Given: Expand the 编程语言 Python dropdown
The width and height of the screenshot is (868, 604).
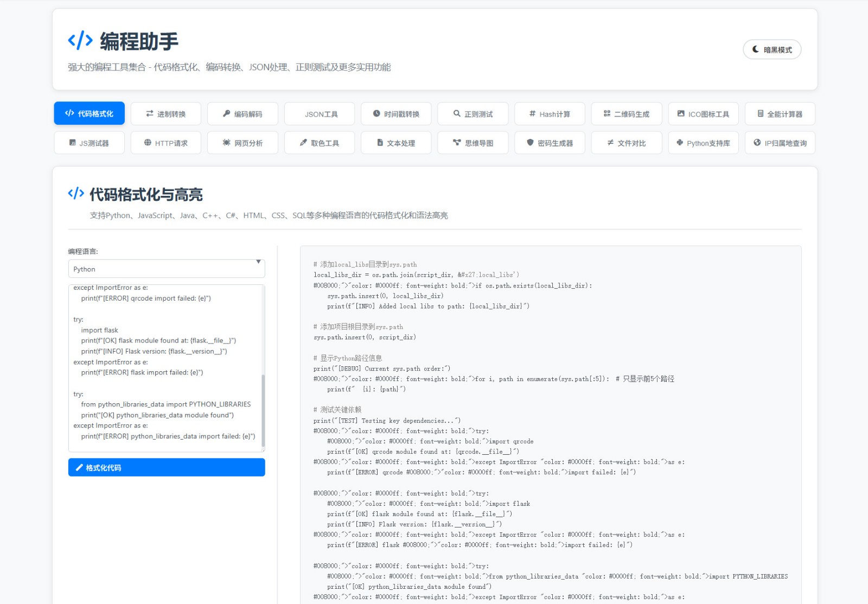Looking at the screenshot, I should coord(166,269).
